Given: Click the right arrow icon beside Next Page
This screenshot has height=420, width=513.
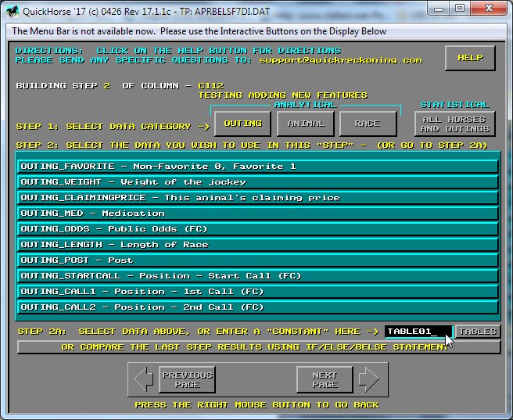Looking at the screenshot, I should click(x=369, y=379).
